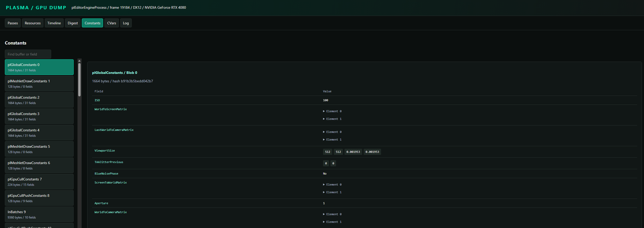Click the first ViewportSize value 512
Viewport: 644px width, 228px height.
click(328, 152)
